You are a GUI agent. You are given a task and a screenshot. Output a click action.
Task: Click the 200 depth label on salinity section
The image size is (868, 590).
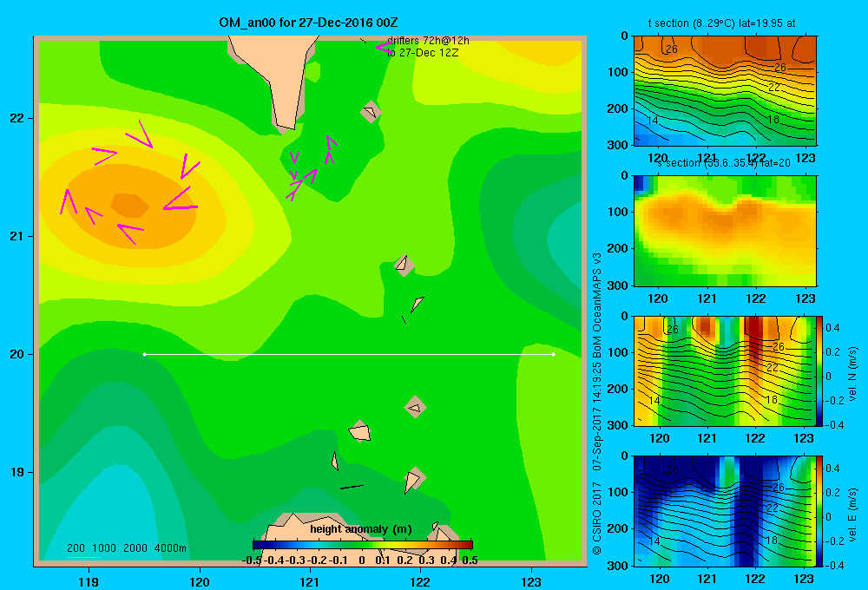[618, 248]
